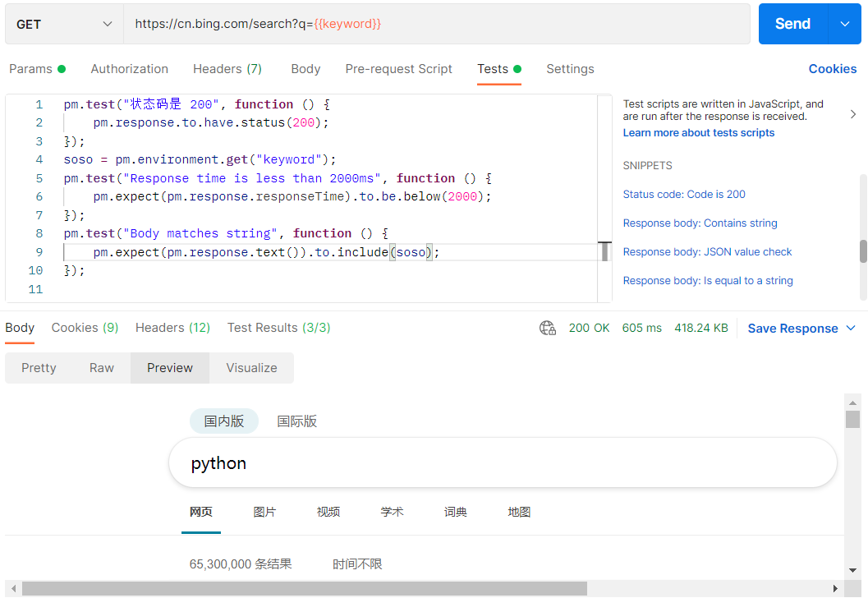
Task: Click the preview scroll up arrow
Action: point(852,402)
